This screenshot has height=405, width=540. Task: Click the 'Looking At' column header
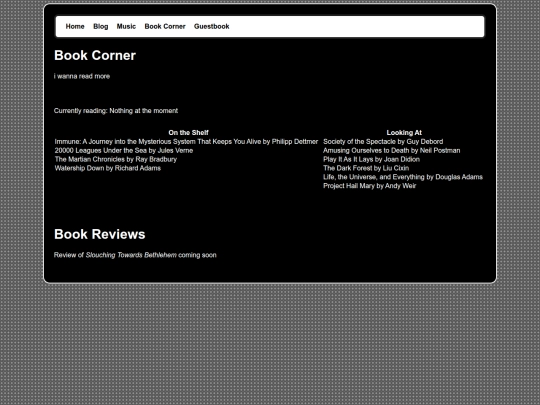pyautogui.click(x=404, y=133)
